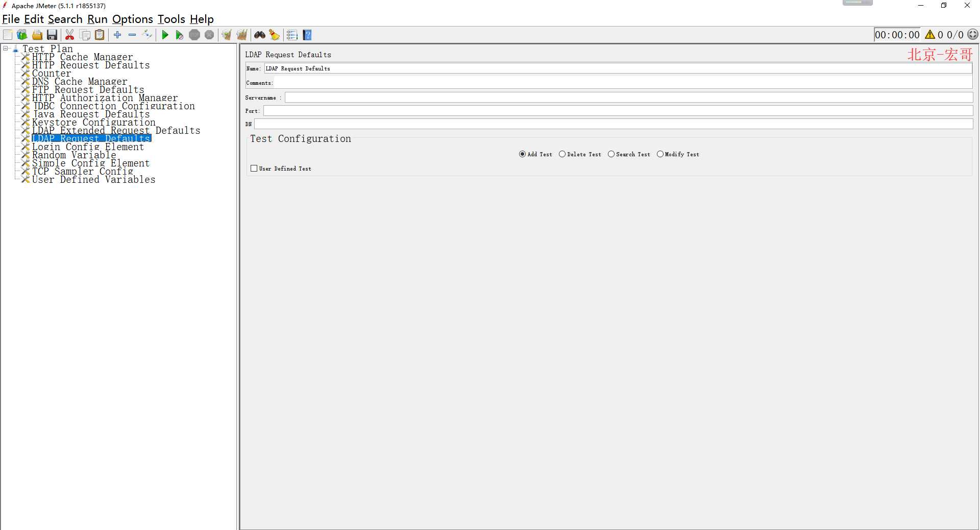
Task: Click the Cut scissors icon
Action: [x=70, y=35]
